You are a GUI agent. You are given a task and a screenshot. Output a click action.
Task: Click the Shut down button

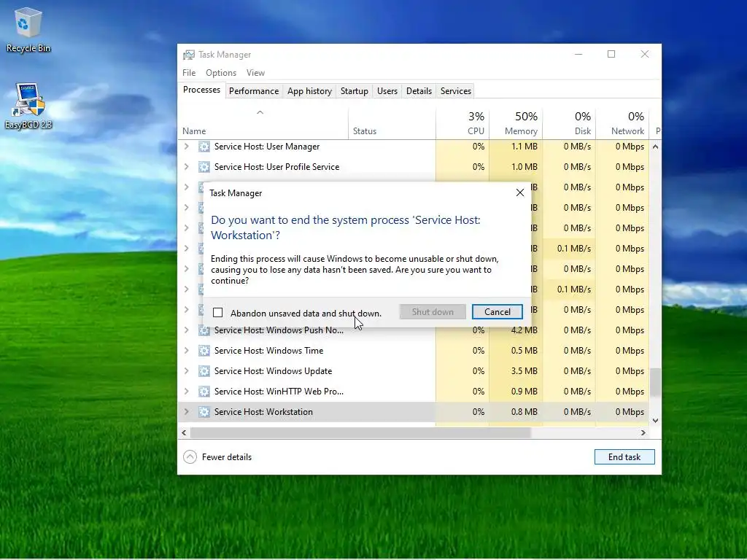[x=433, y=312]
